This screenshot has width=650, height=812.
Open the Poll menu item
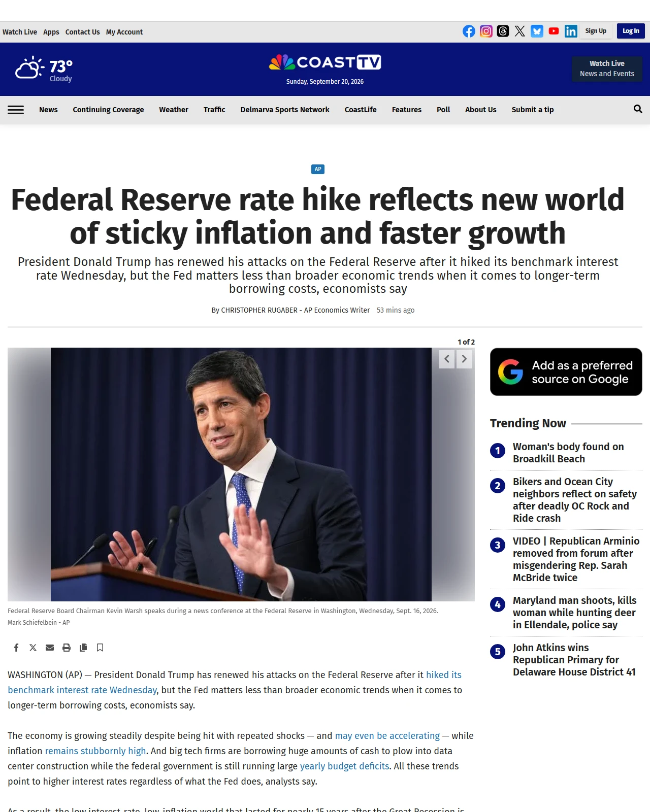tap(443, 110)
